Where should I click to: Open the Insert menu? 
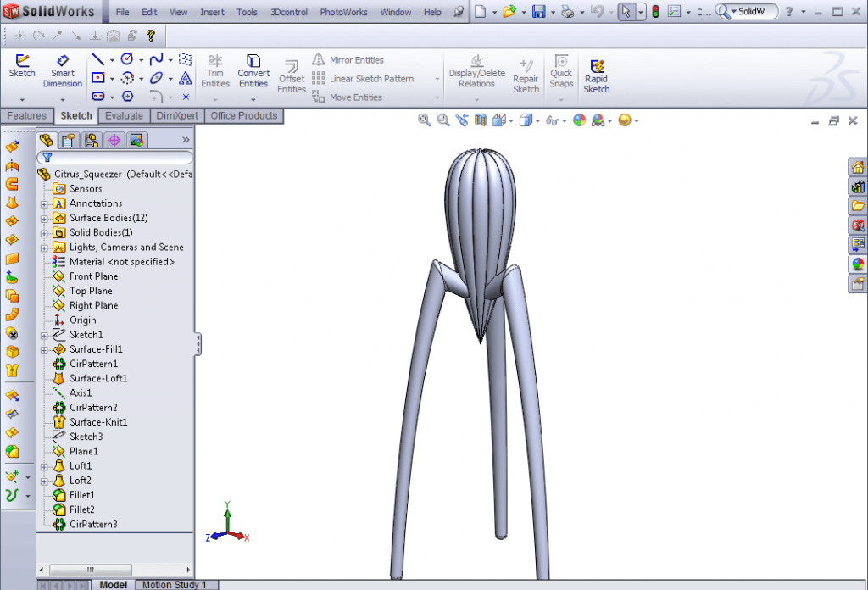click(x=212, y=12)
